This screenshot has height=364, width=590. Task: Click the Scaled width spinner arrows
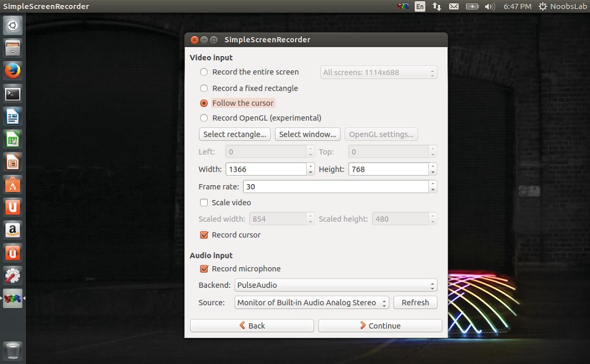[310, 219]
